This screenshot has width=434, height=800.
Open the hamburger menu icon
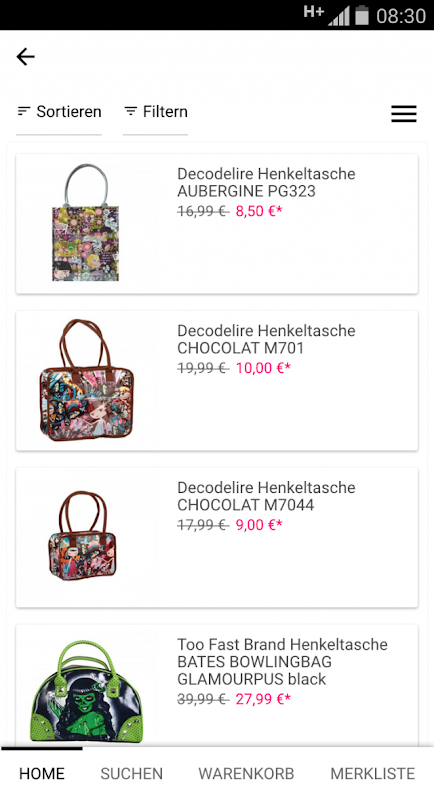(404, 113)
